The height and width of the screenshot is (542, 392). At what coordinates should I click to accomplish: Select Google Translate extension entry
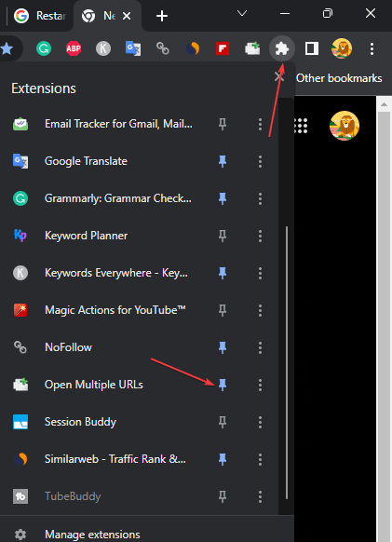[x=86, y=161]
